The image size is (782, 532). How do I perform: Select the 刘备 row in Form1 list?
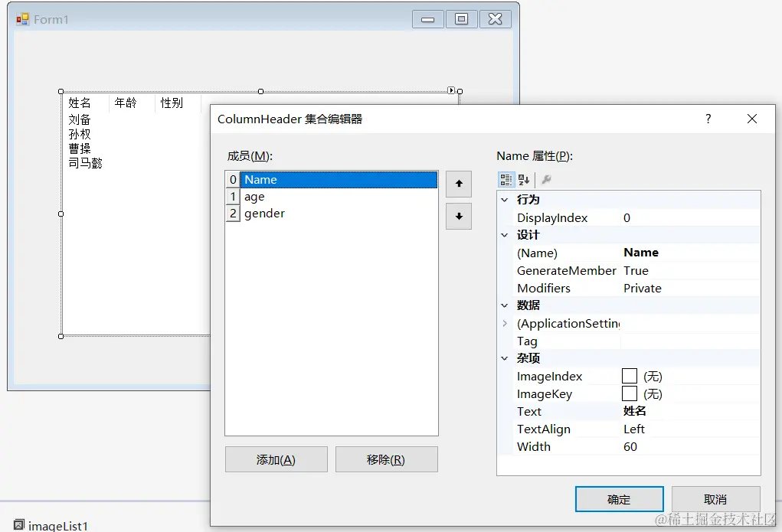[80, 119]
